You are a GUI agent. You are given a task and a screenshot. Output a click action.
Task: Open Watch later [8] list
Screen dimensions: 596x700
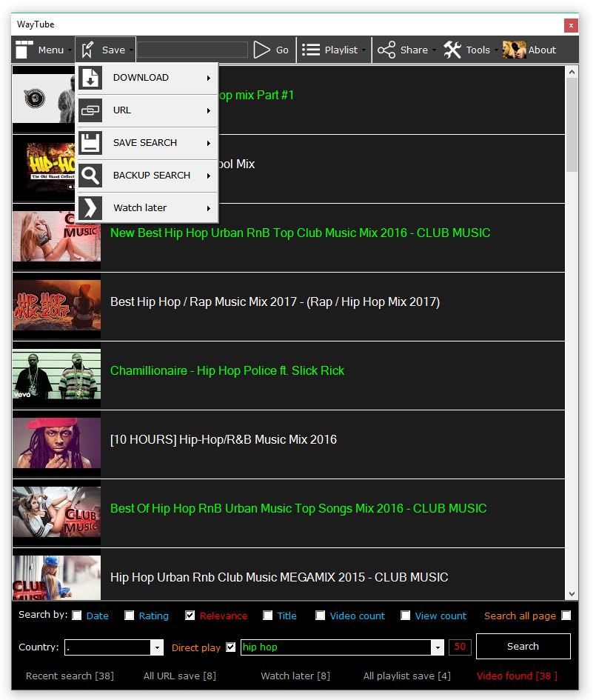[295, 676]
